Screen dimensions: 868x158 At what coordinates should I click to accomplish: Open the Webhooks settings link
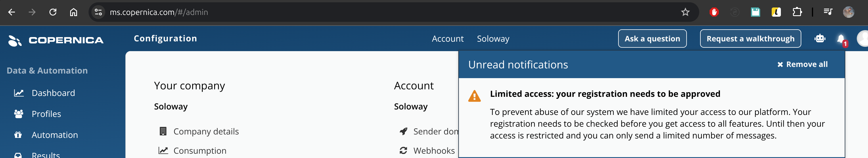point(434,151)
